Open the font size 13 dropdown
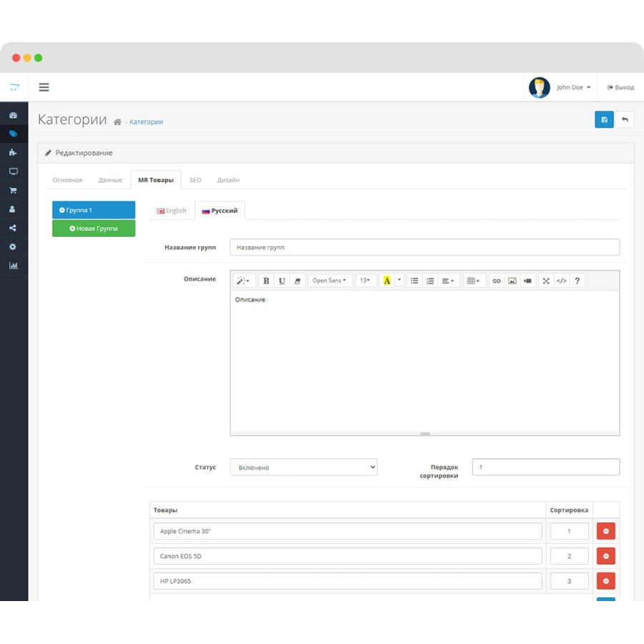Image resolution: width=644 pixels, height=644 pixels. (365, 281)
